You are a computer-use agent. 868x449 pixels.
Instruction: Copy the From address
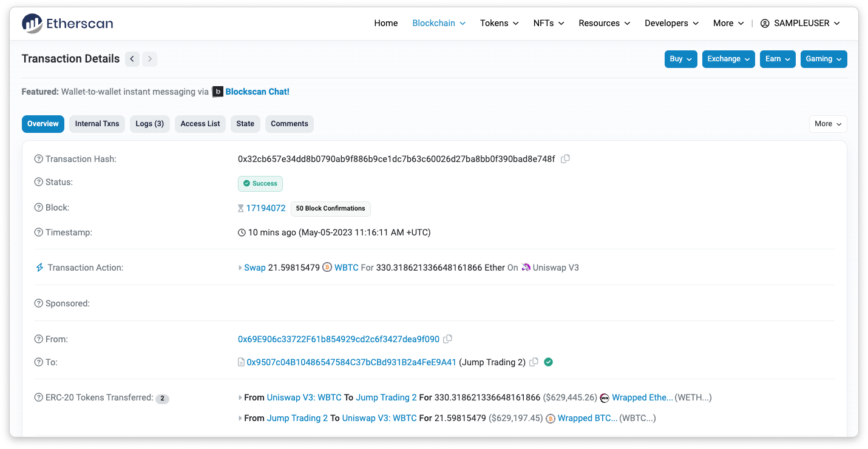448,339
